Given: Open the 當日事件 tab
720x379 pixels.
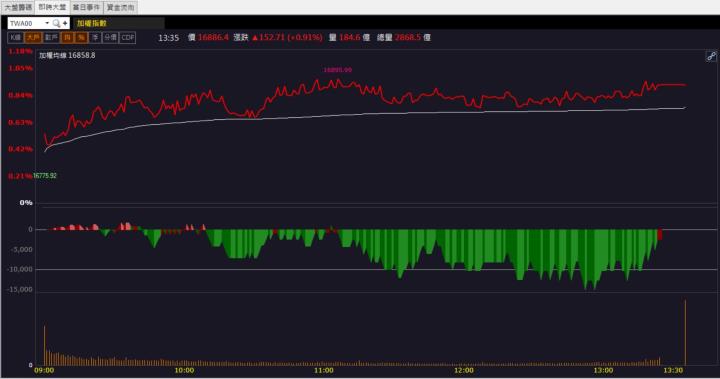Looking at the screenshot, I should coord(86,7).
